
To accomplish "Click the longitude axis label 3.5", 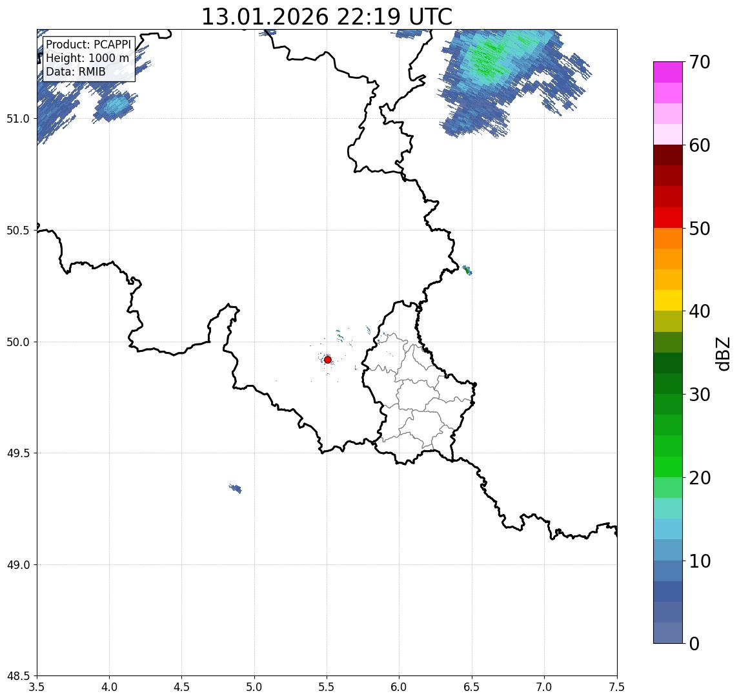I will (x=37, y=687).
